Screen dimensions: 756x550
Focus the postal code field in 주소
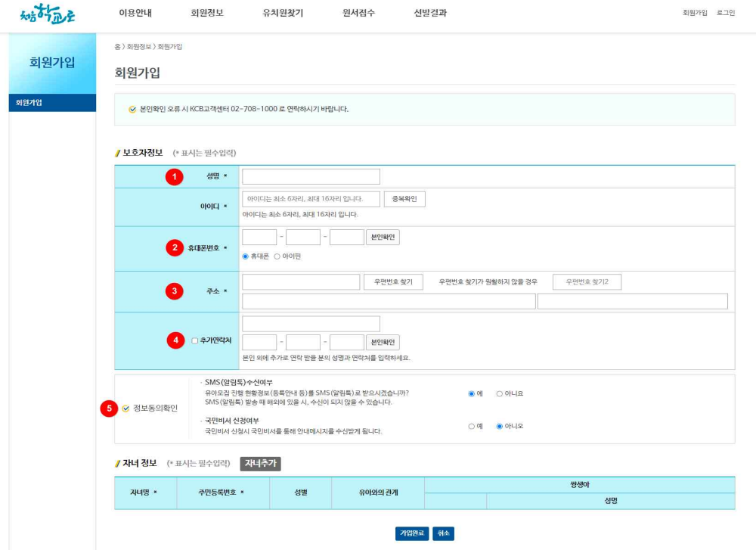point(301,281)
